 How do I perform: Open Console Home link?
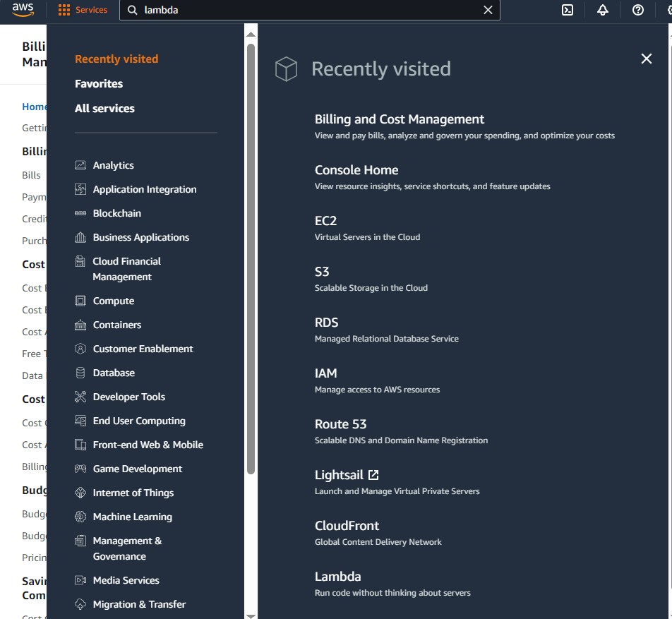[356, 170]
